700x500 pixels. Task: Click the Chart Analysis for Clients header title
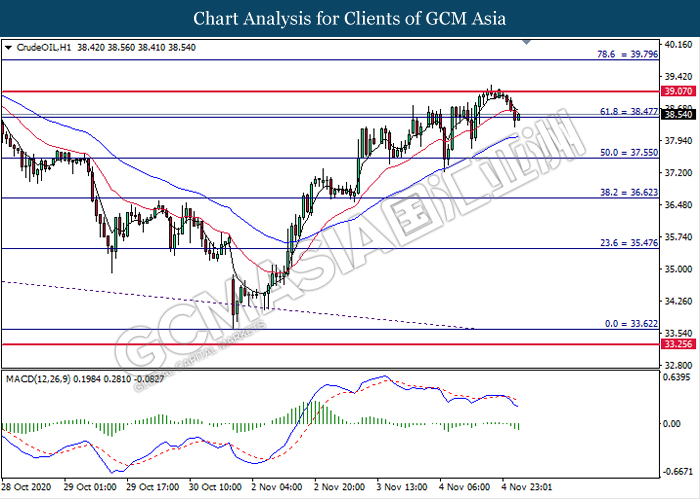pos(350,19)
